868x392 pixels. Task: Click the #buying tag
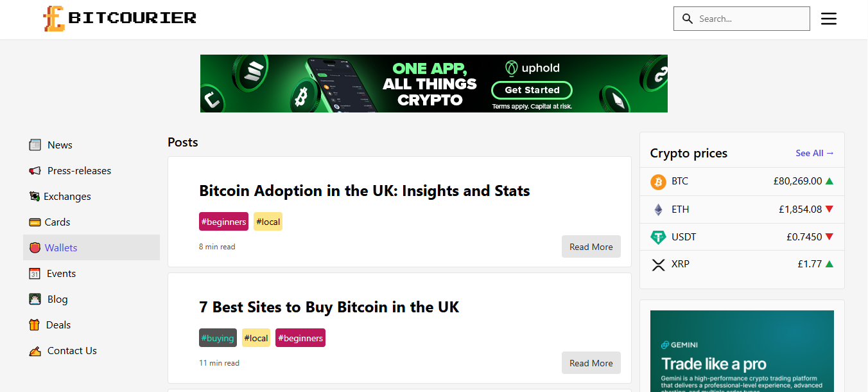tap(218, 338)
